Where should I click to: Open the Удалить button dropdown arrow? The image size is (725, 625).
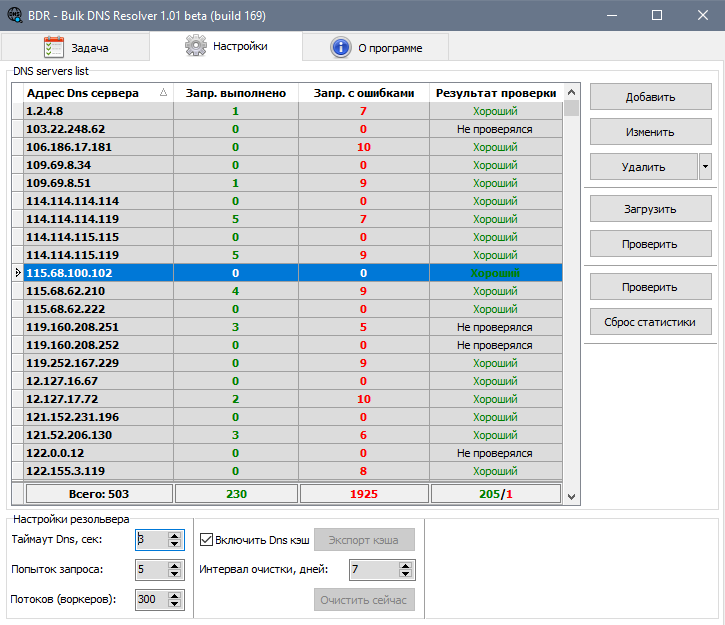tap(705, 166)
